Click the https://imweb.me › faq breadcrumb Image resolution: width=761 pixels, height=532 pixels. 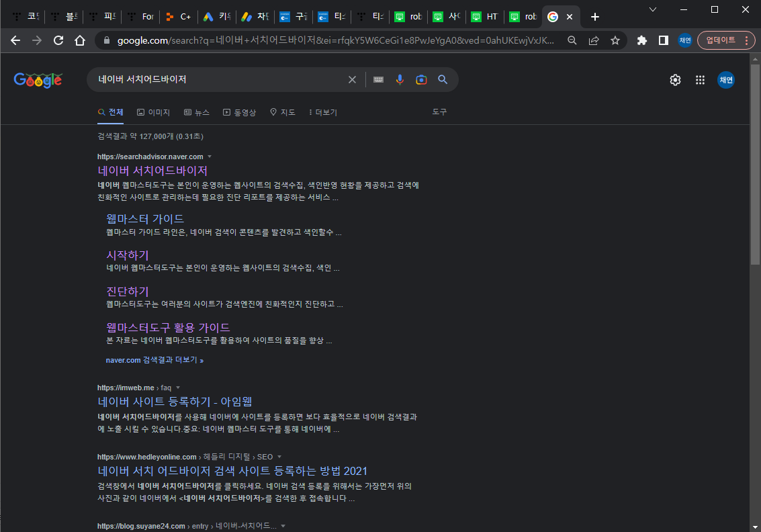point(134,388)
